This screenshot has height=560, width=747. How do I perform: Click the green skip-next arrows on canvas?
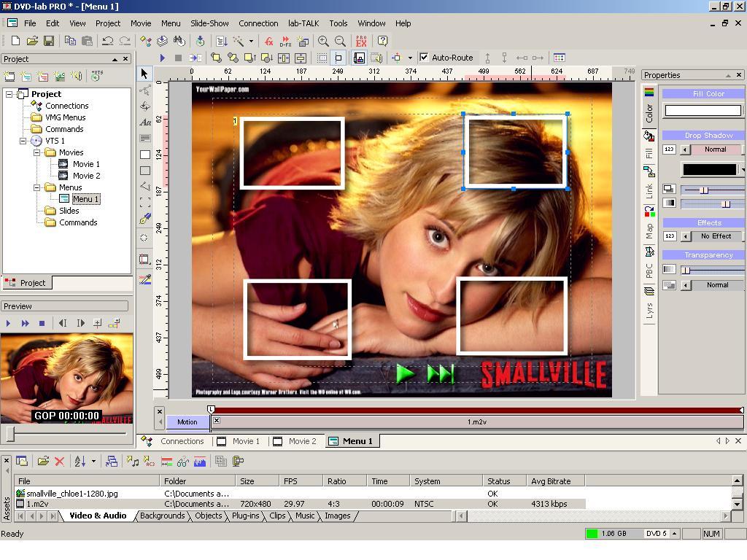click(x=441, y=374)
